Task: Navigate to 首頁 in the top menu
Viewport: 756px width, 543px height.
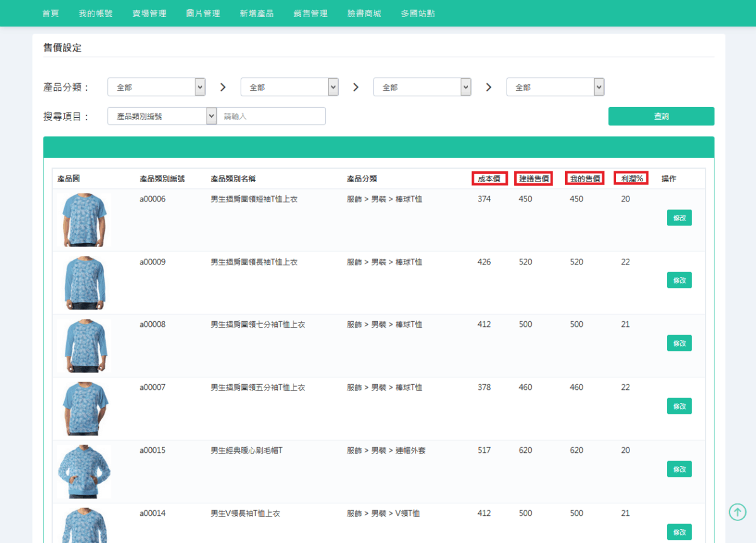Action: coord(50,13)
